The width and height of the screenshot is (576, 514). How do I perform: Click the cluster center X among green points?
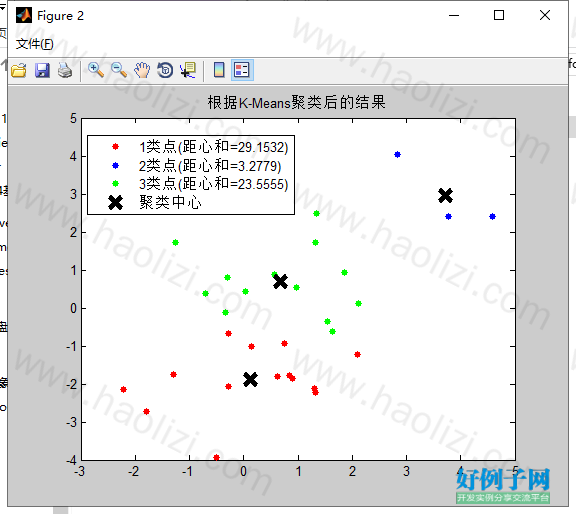[x=280, y=281]
